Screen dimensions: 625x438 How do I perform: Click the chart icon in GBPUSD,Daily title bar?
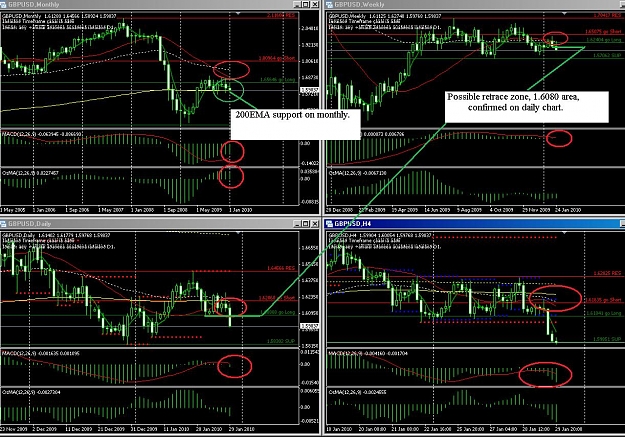[x=4, y=224]
